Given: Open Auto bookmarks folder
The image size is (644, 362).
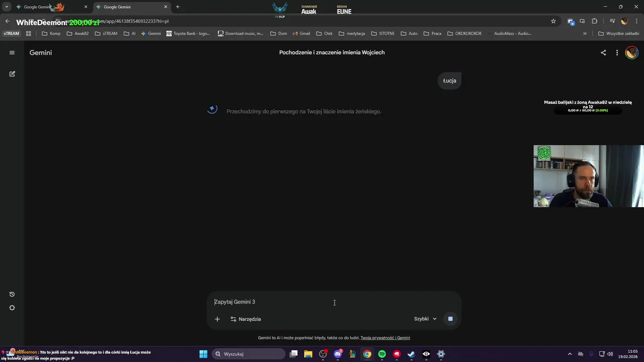Looking at the screenshot, I should [x=409, y=34].
